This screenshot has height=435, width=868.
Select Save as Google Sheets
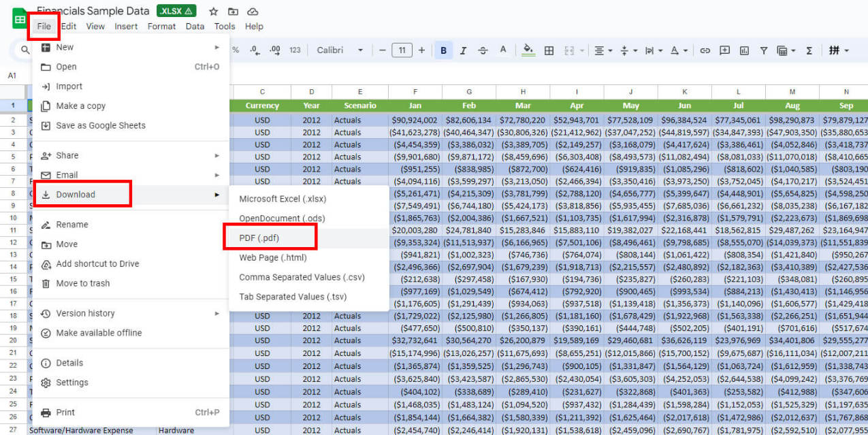pyautogui.click(x=131, y=125)
